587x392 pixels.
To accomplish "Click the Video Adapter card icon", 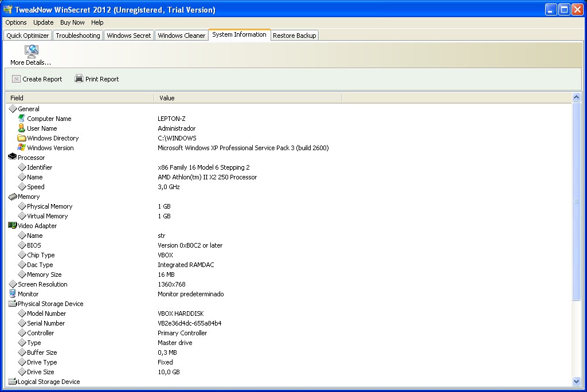I will 13,225.
